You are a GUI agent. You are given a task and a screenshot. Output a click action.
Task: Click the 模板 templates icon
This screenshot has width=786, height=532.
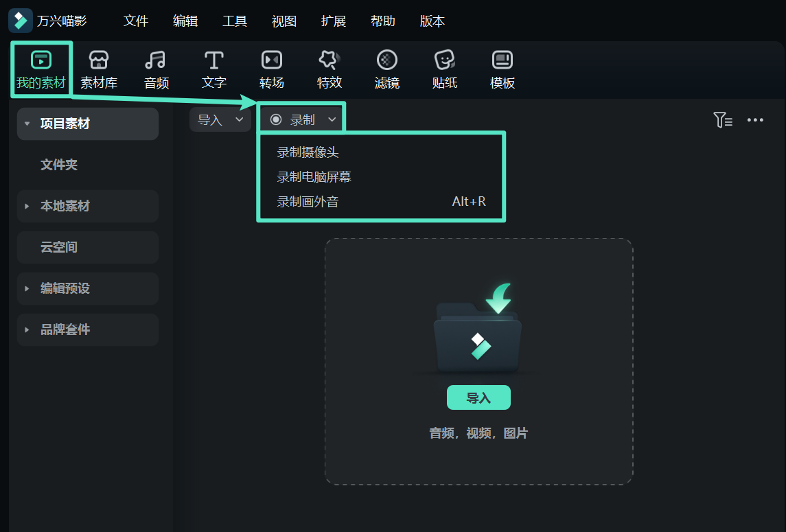(x=502, y=69)
